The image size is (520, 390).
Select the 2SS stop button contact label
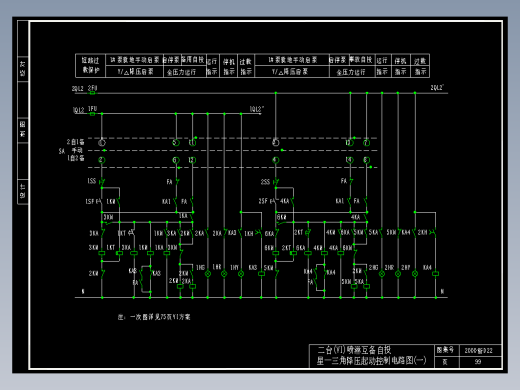[x=265, y=182]
